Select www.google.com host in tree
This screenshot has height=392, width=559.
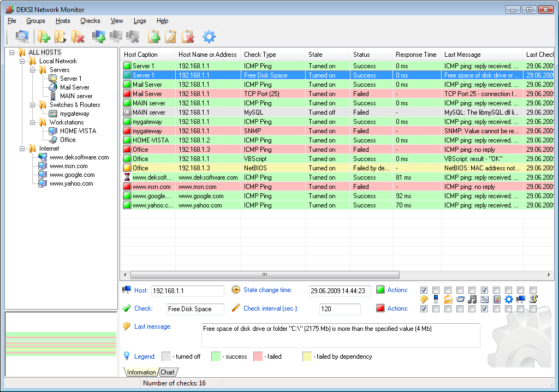[72, 175]
